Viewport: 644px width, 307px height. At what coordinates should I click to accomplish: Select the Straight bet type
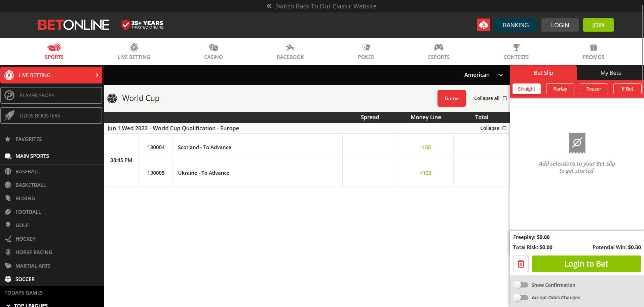[x=527, y=89]
